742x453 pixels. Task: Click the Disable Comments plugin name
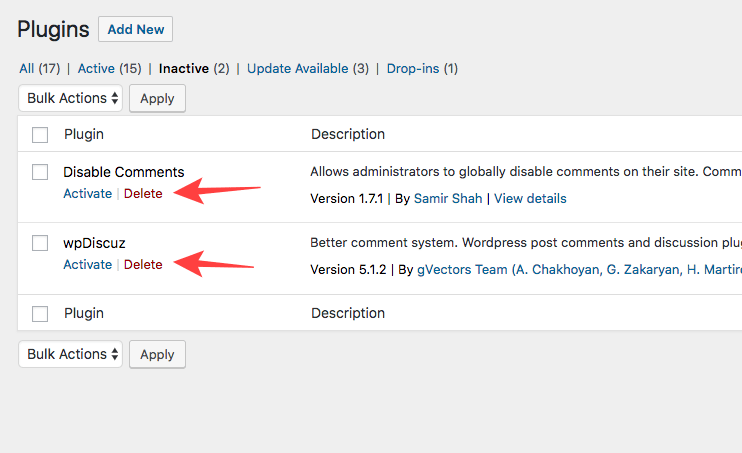tap(124, 172)
